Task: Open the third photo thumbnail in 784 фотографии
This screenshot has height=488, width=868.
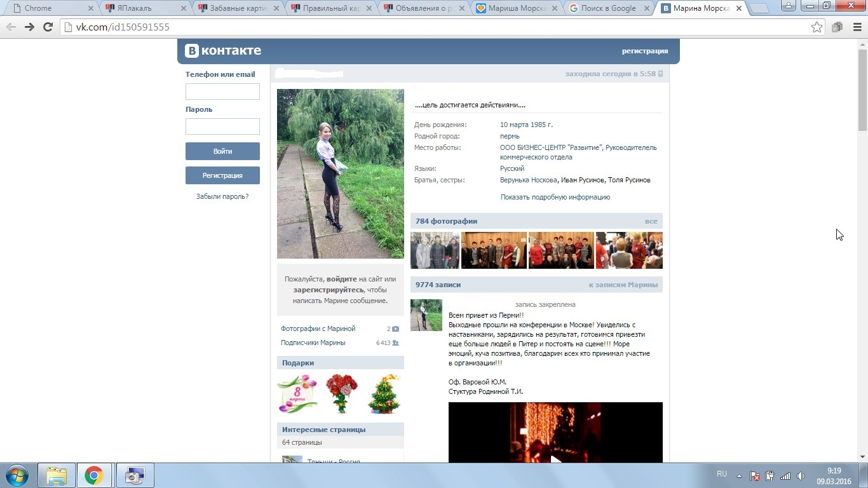Action: coord(561,250)
